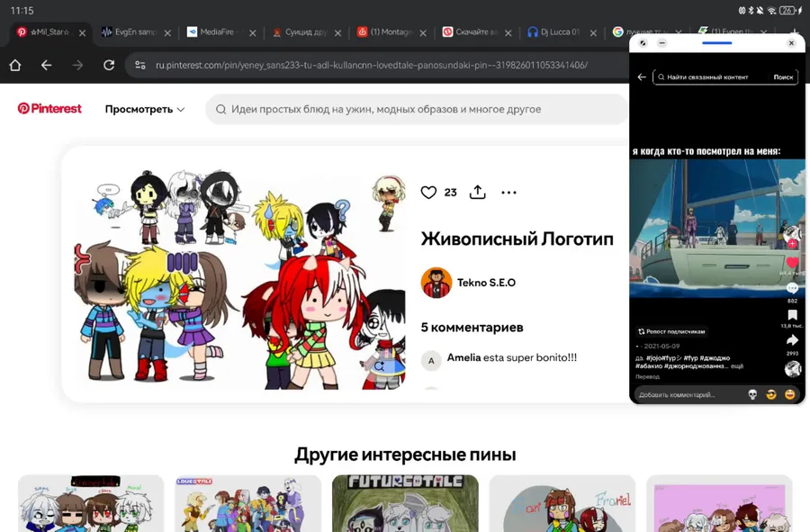810x532 pixels.
Task: Open the #джоджо hashtag link
Action: click(715, 358)
